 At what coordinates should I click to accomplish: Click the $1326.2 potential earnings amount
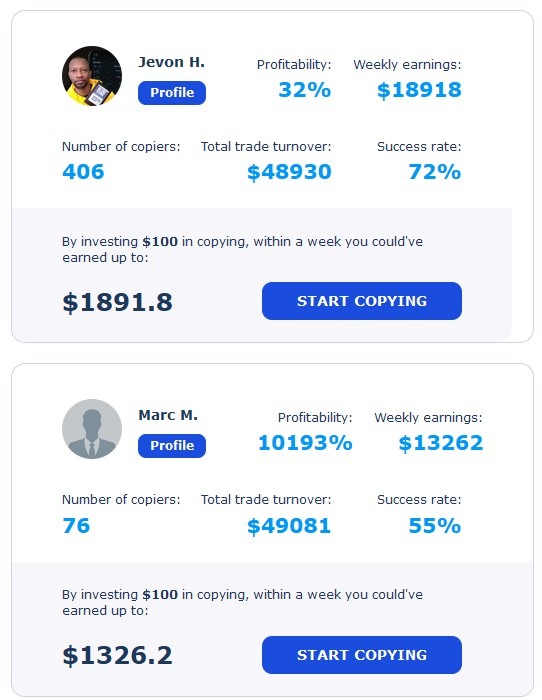click(117, 655)
